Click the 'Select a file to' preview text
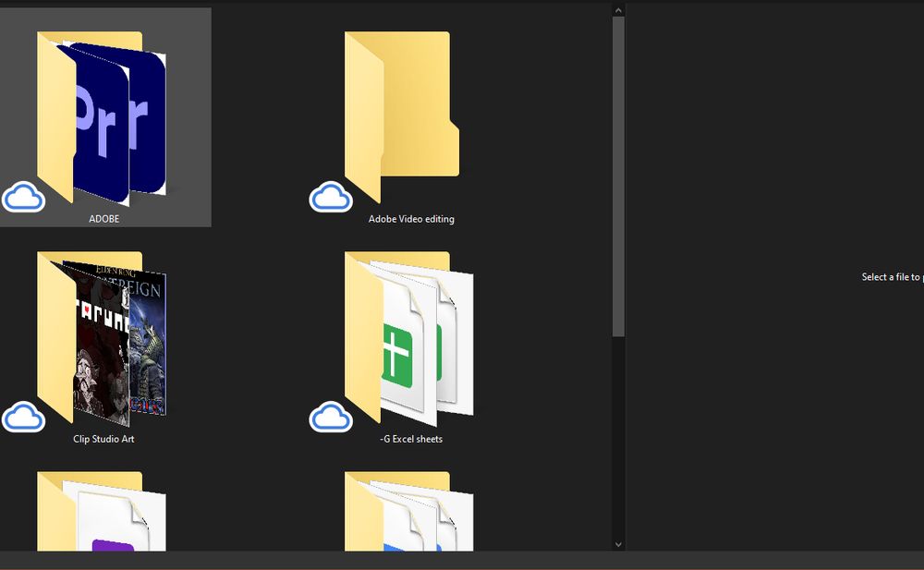The image size is (924, 570). (x=893, y=276)
